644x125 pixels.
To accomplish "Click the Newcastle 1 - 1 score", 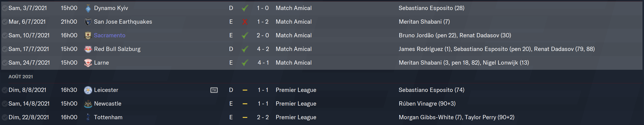I will coord(263,104).
